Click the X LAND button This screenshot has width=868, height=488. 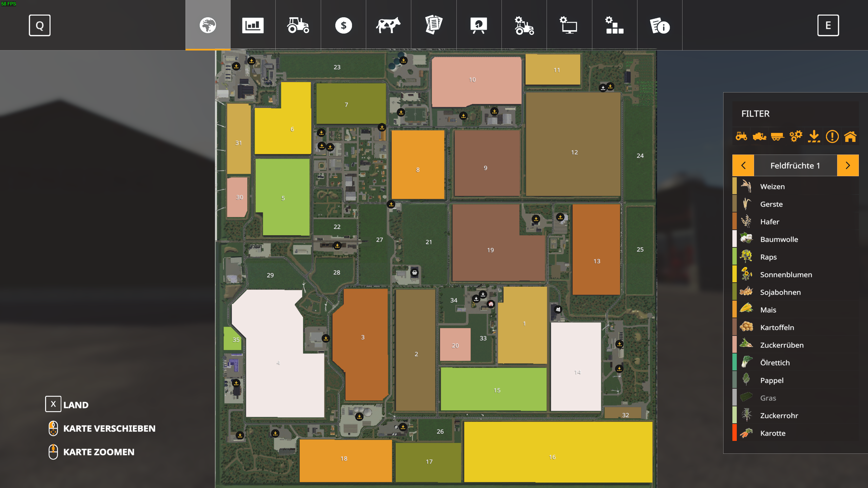pos(67,404)
